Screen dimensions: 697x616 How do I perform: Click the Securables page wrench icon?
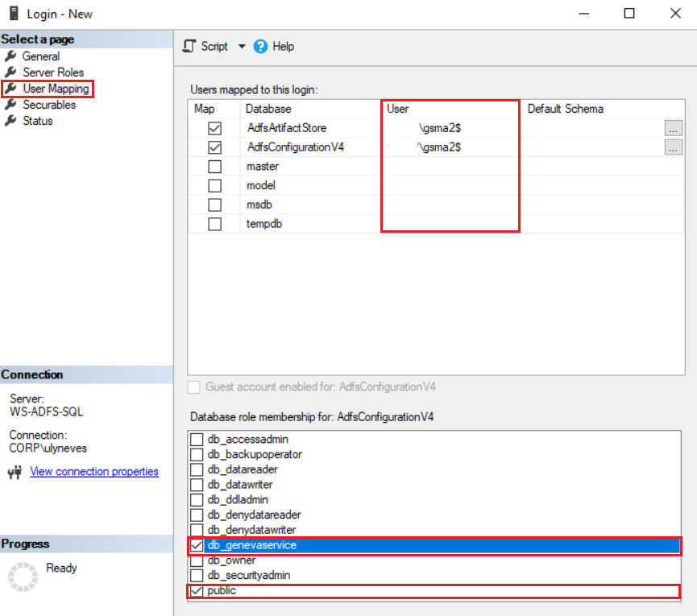(10, 105)
